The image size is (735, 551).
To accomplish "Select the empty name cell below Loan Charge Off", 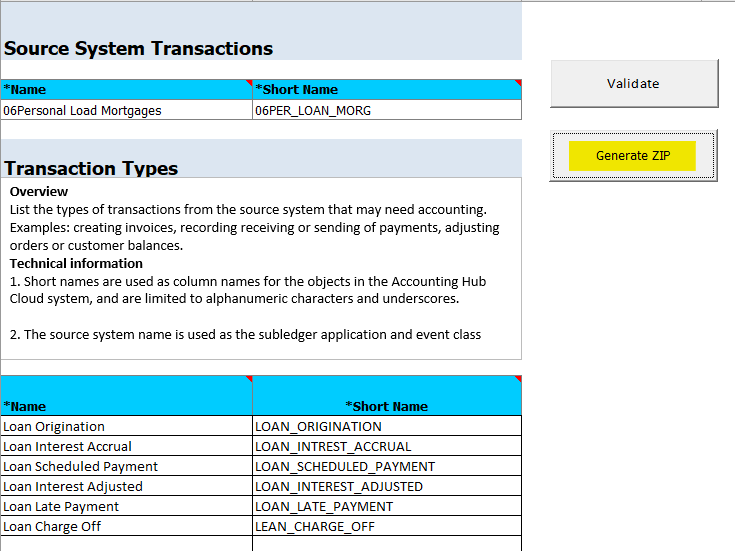I will (x=126, y=544).
